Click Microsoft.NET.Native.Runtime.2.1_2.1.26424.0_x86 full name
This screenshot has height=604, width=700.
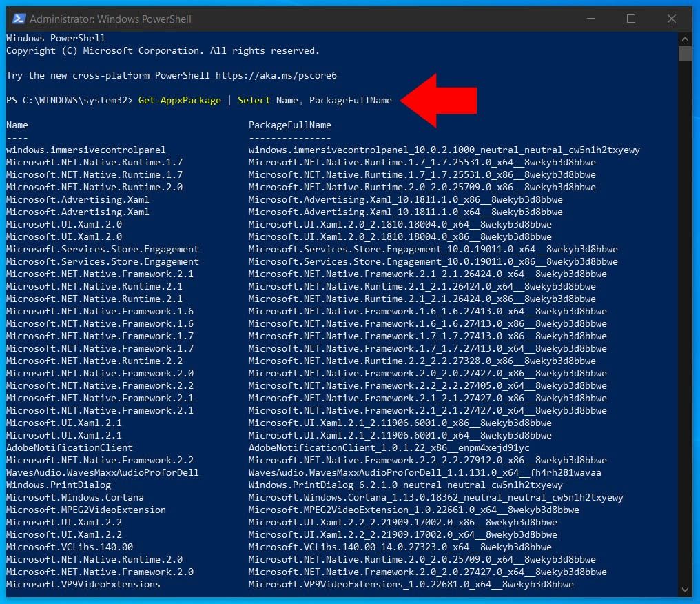coord(422,299)
